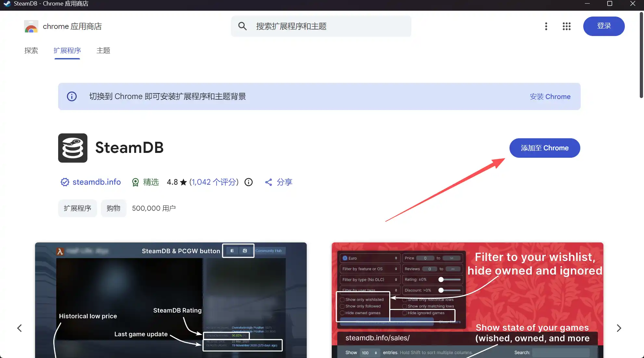
Task: Click the verified badge beside steamdb.info
Action: pyautogui.click(x=65, y=182)
